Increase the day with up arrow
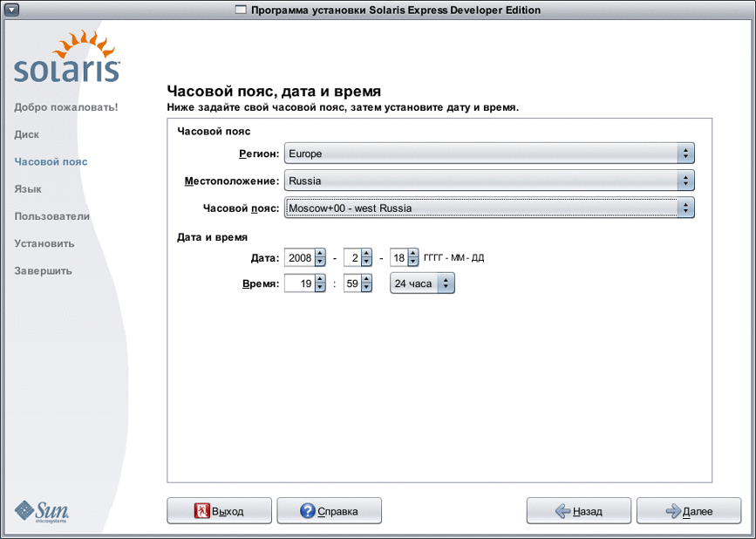The width and height of the screenshot is (756, 539). [412, 253]
